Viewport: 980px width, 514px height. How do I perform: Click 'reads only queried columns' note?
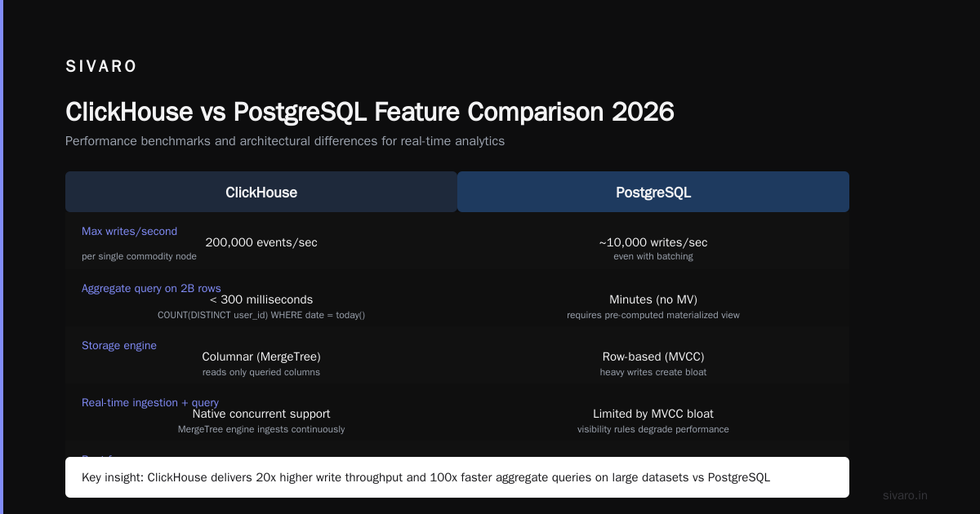[261, 372]
